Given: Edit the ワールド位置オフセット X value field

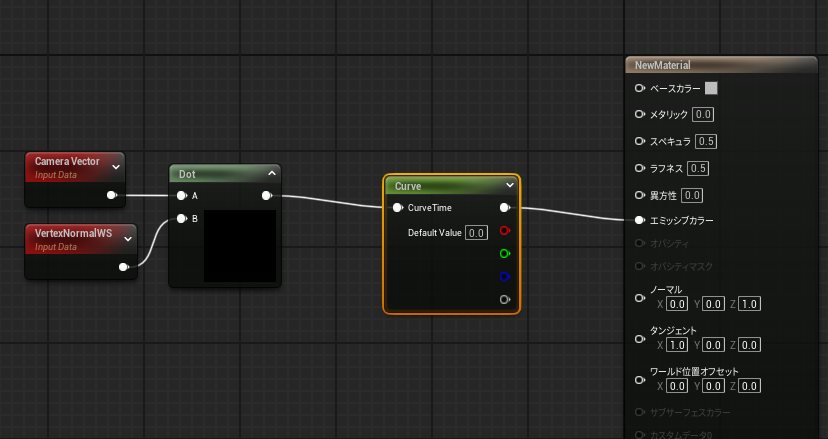Looking at the screenshot, I should [x=677, y=387].
